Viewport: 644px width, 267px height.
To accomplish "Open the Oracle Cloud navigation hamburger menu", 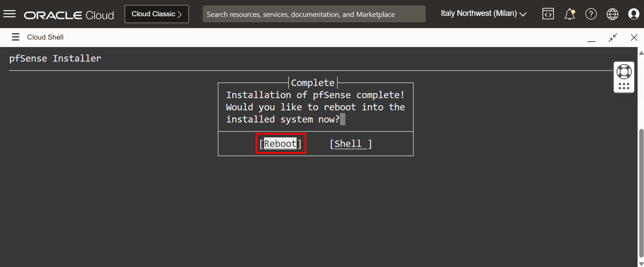I will click(x=9, y=14).
